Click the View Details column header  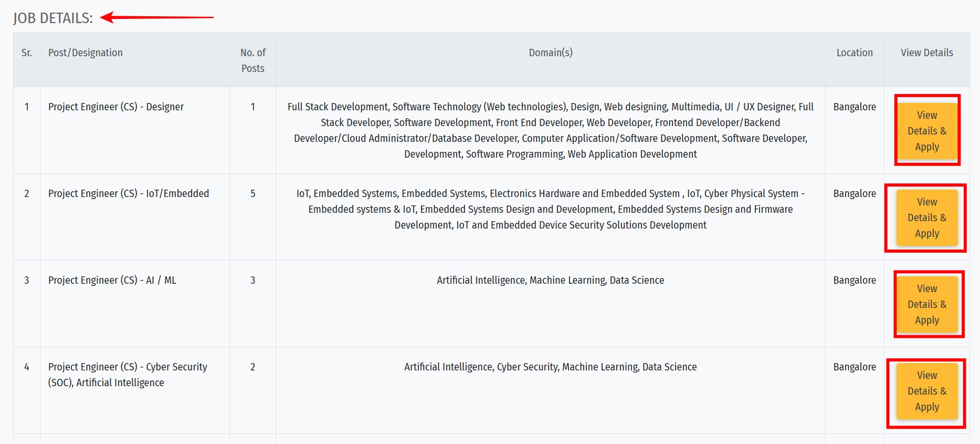[x=926, y=53]
